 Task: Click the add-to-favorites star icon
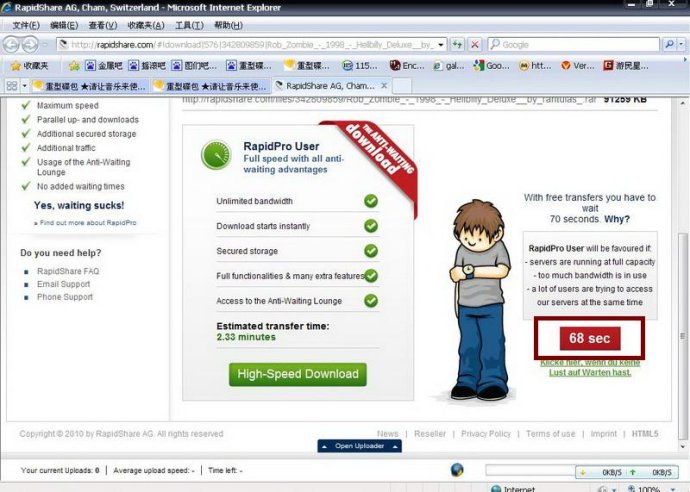74,66
